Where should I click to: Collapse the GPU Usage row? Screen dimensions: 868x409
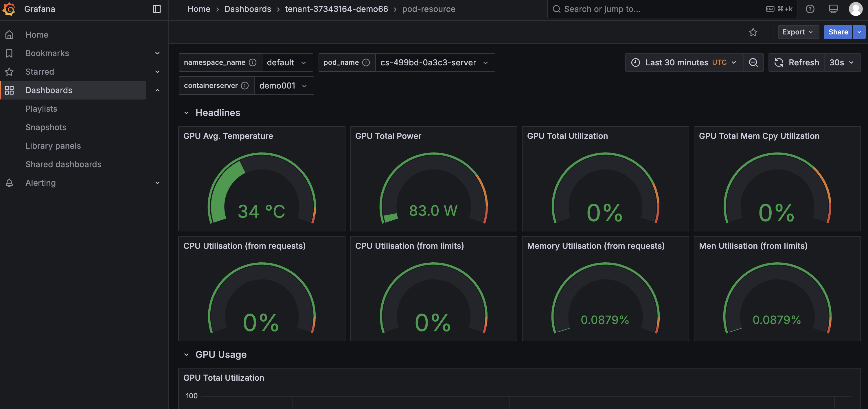click(x=186, y=354)
